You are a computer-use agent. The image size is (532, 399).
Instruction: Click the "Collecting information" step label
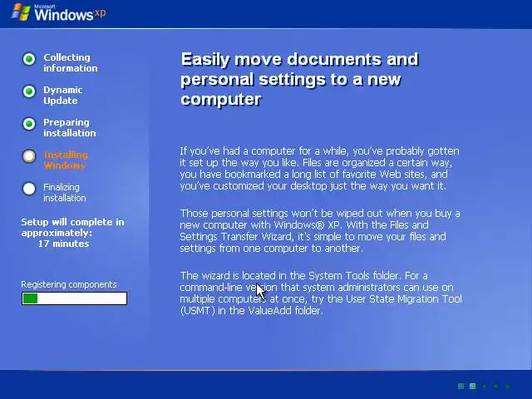pyautogui.click(x=70, y=63)
